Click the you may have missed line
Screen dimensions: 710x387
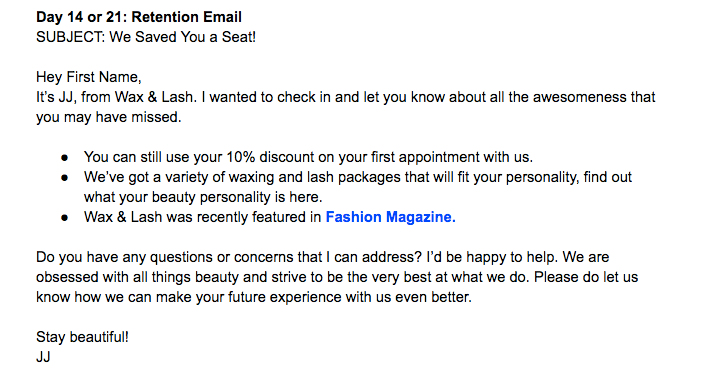click(x=109, y=117)
